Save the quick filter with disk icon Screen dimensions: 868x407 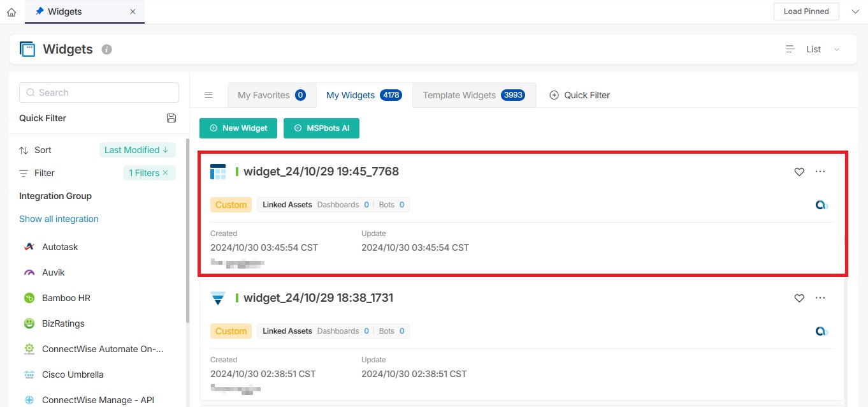point(171,118)
